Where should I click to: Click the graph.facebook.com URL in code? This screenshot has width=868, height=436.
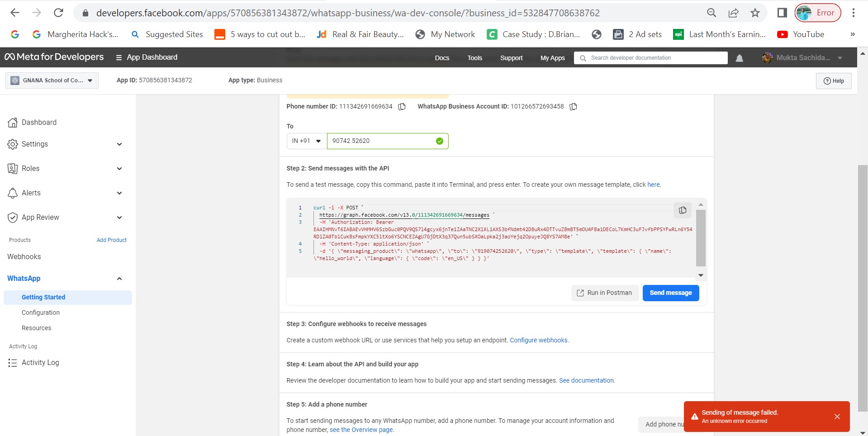(x=404, y=215)
